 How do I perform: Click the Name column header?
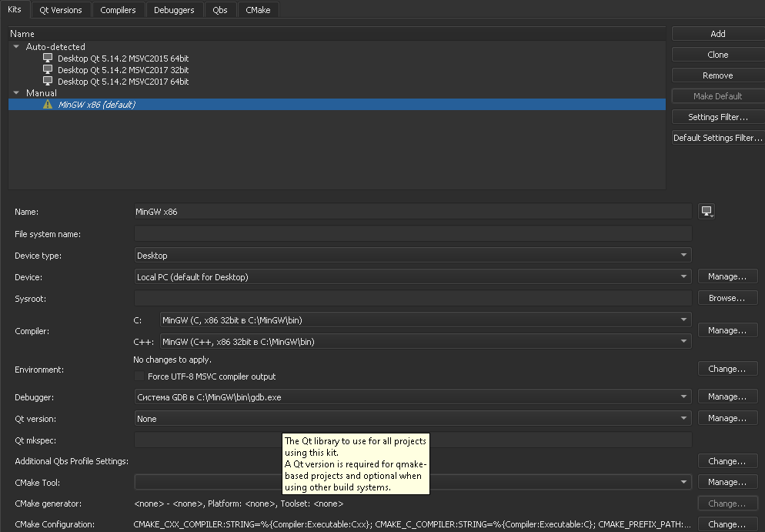pyautogui.click(x=337, y=34)
